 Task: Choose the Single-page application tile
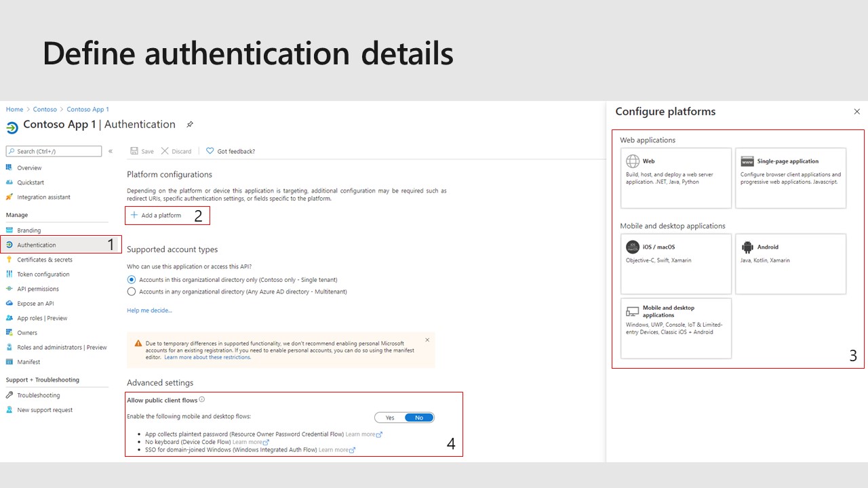pos(790,178)
